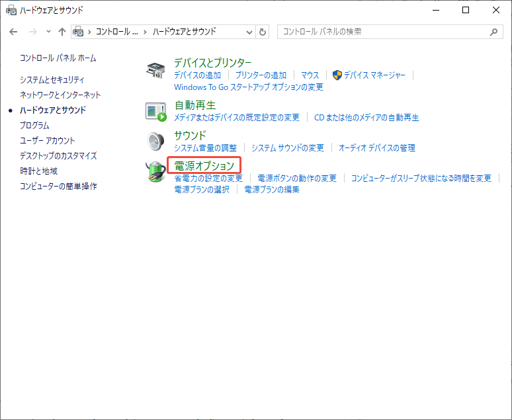Expand the chevron after コントロール in breadcrumb

(145, 32)
